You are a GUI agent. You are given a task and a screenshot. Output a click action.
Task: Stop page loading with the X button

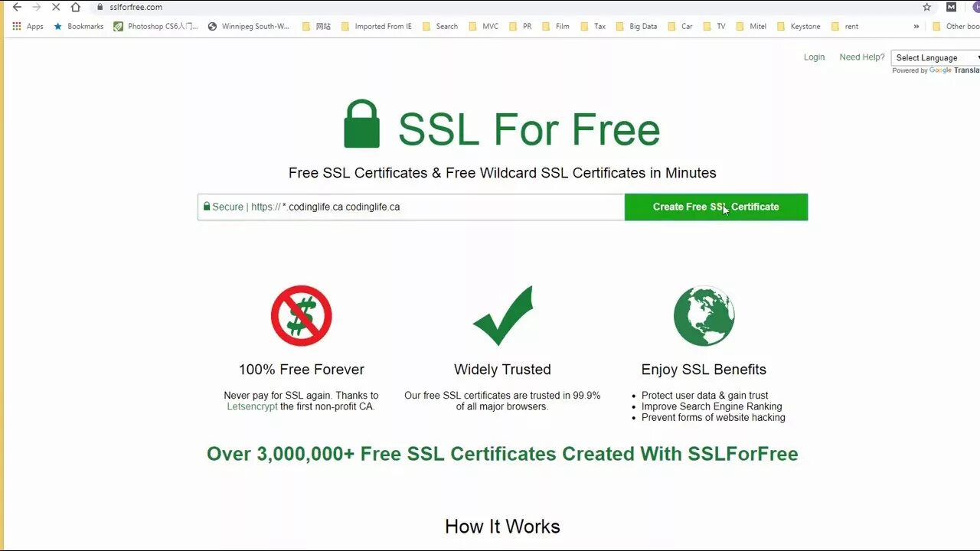click(56, 7)
